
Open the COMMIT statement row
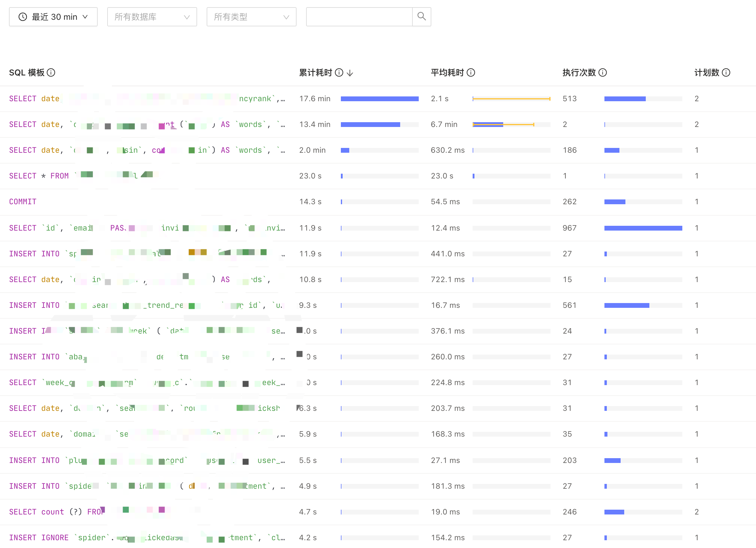click(23, 202)
